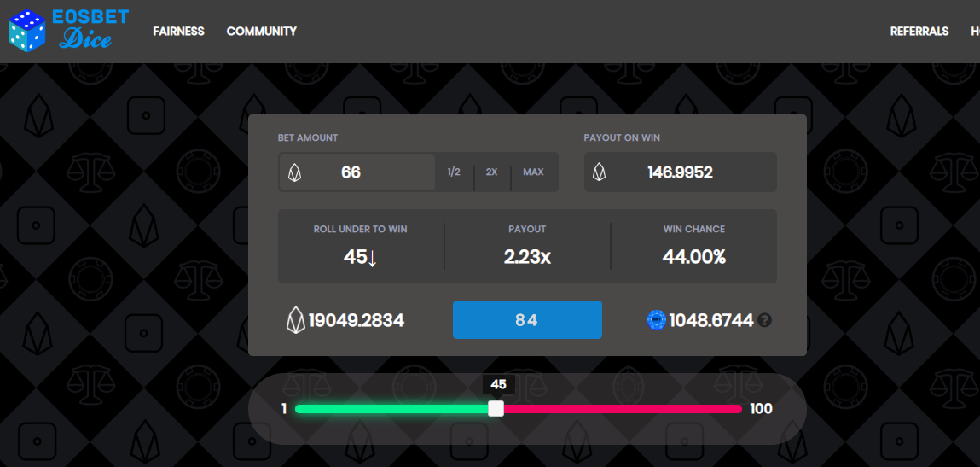Click the payout multiplier 2.23x

527,256
